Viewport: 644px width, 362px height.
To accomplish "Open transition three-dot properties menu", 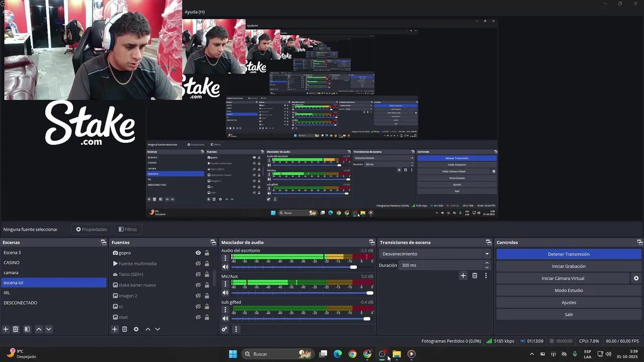I will [486, 276].
